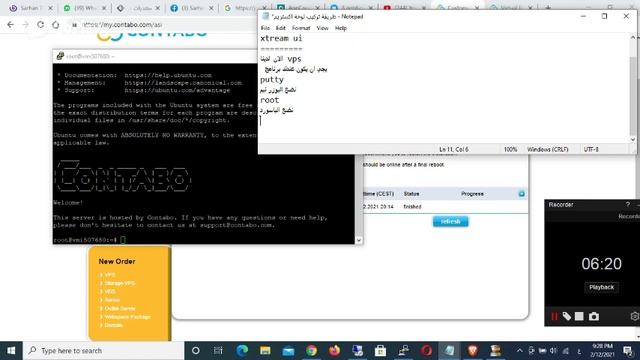The width and height of the screenshot is (640, 360).
Task: Click the tag marker icon in Recorder
Action: [567, 316]
